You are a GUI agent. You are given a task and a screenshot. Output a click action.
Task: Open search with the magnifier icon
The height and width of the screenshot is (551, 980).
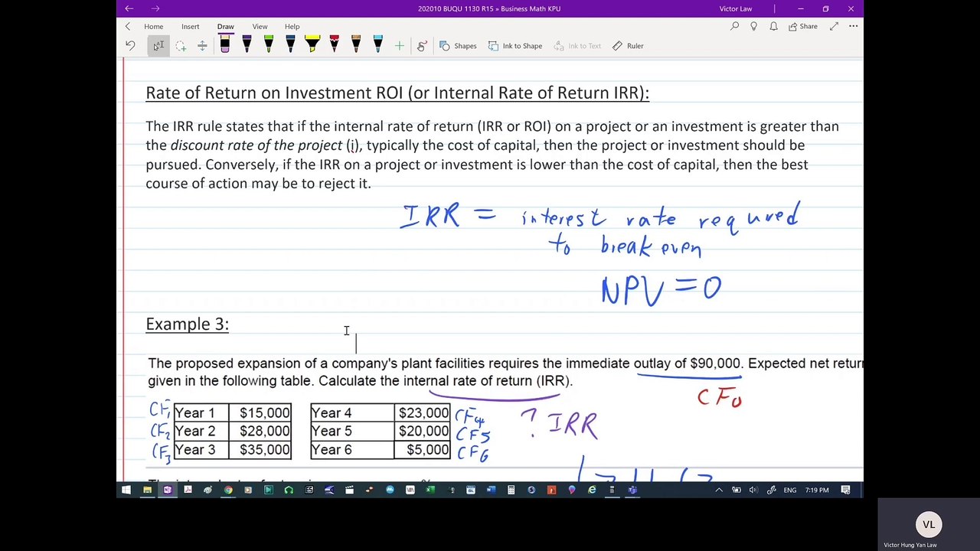click(734, 26)
